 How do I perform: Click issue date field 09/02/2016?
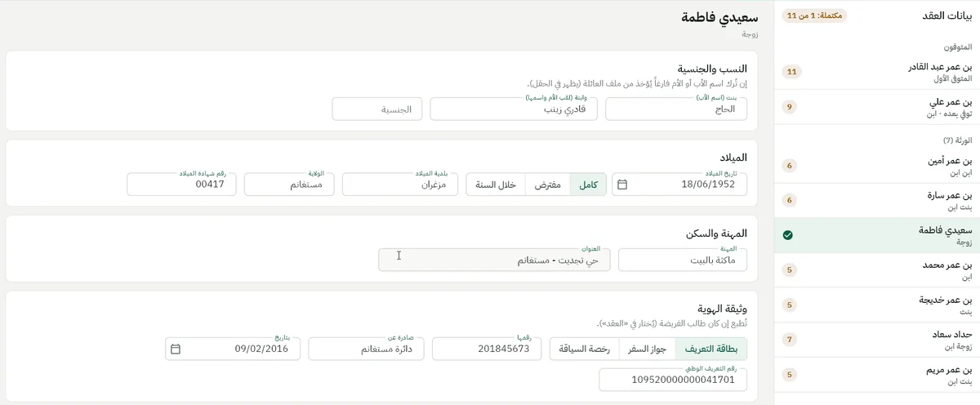233,349
